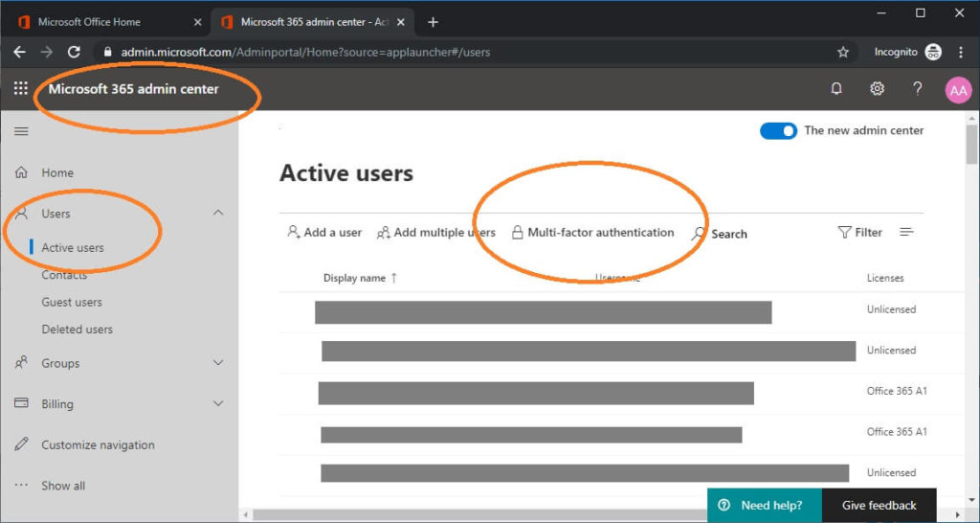The height and width of the screenshot is (523, 980).
Task: Click the browser forward arrow
Action: 47,53
